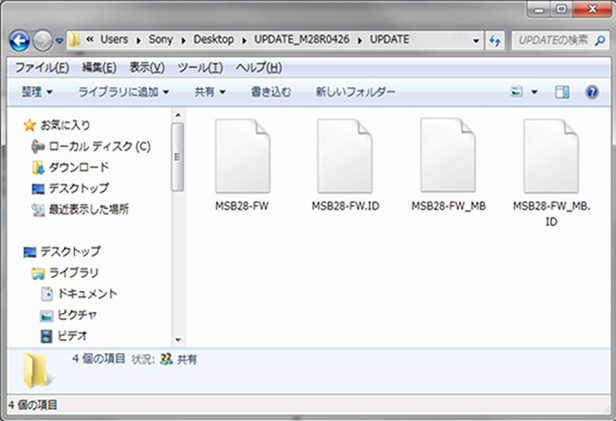Expand the ライブラリに追加 dropdown

[123, 92]
